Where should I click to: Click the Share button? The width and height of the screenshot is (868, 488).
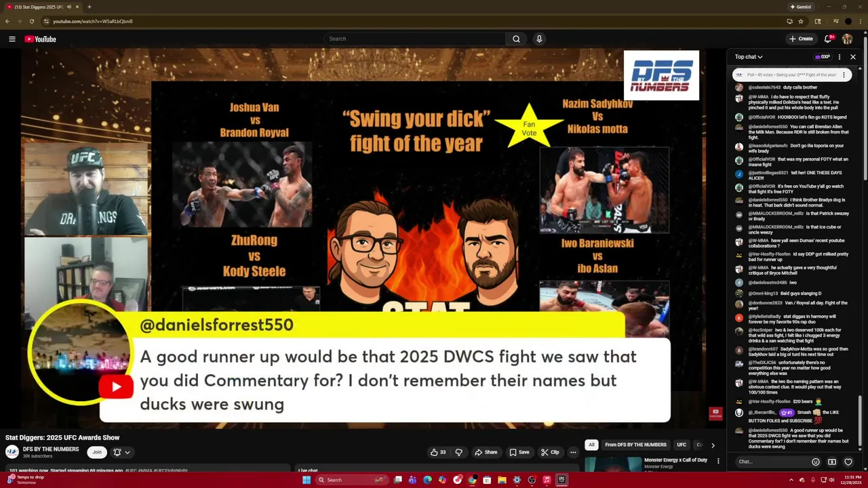pyautogui.click(x=486, y=452)
